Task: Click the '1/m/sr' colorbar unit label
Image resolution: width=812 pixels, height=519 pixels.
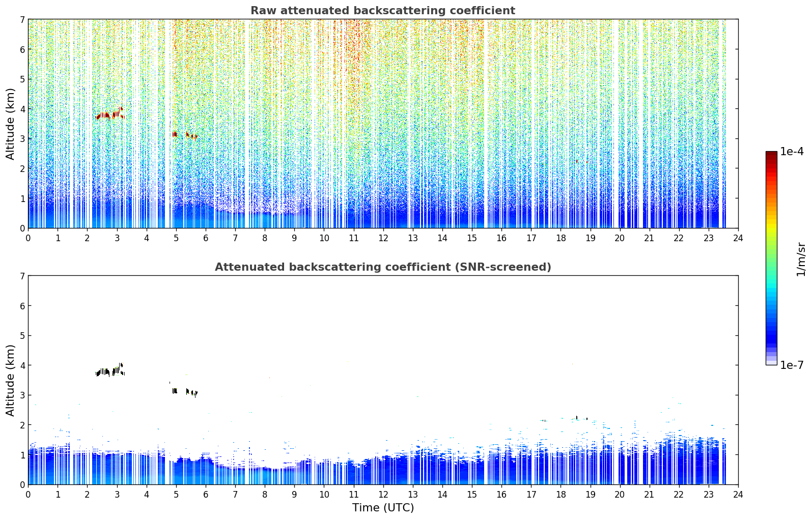Action: coord(801,259)
